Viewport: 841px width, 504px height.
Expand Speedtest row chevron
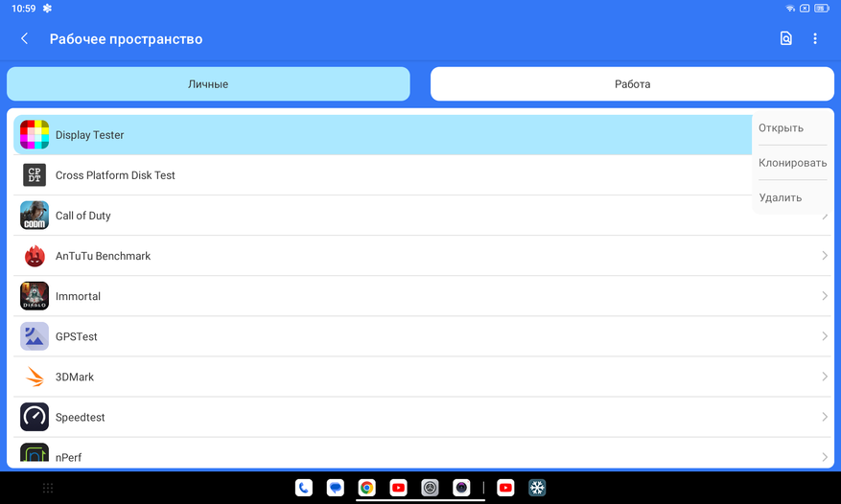coord(825,417)
